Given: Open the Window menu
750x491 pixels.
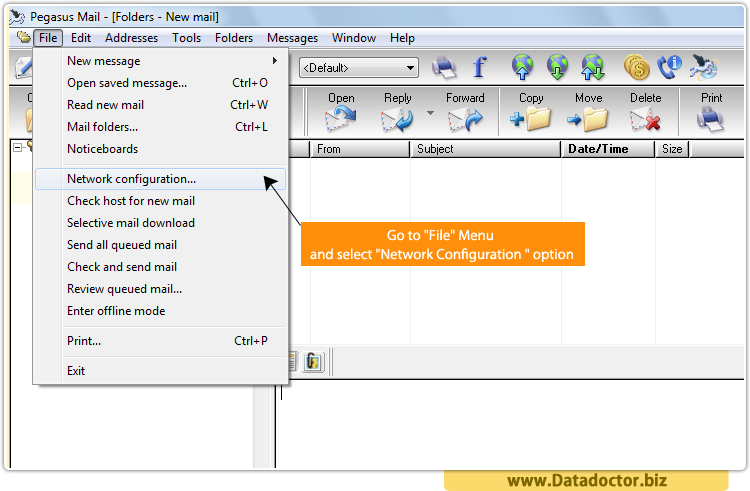Looking at the screenshot, I should pos(354,38).
